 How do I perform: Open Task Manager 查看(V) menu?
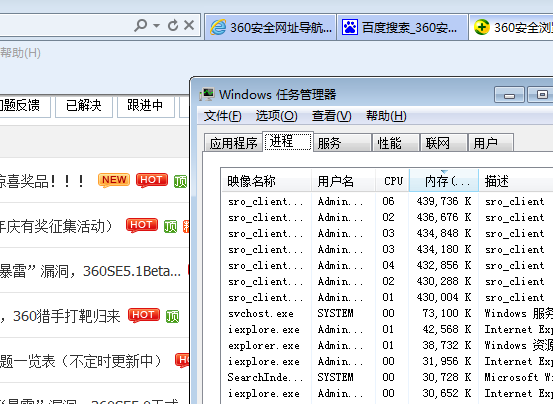(332, 116)
